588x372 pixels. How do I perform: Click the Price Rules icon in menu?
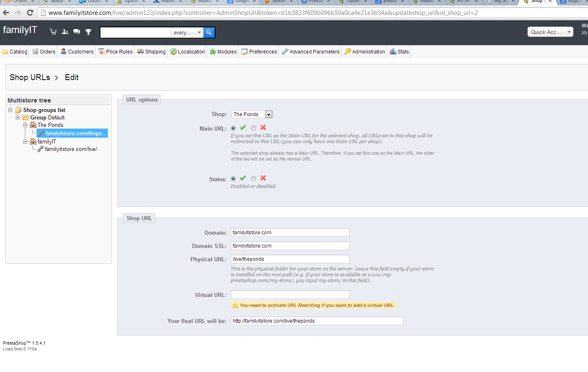tap(102, 52)
